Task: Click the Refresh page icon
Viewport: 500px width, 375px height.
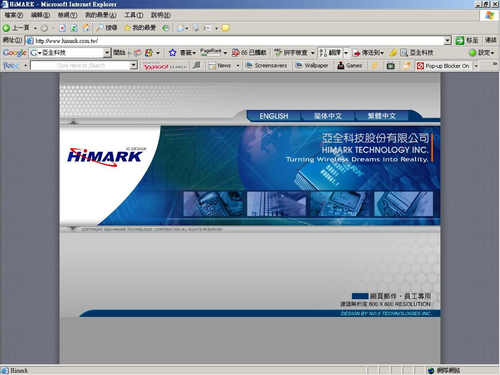Action: (74, 28)
